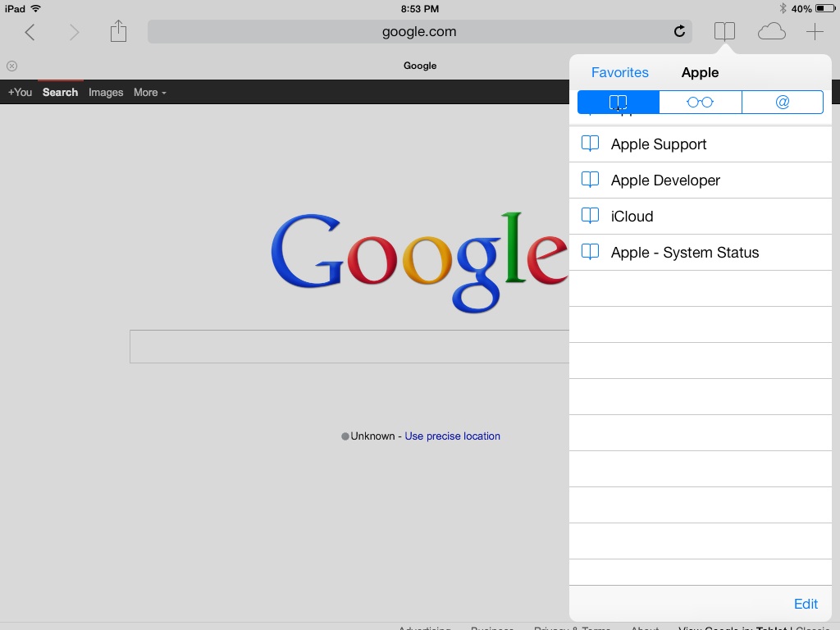Screen dimensions: 840x630
Task: Tap the battery indicator in status bar
Action: [x=824, y=8]
